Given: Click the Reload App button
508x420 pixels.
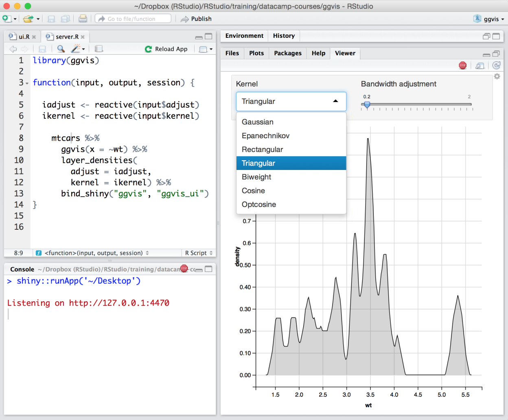Looking at the screenshot, I should click(166, 49).
